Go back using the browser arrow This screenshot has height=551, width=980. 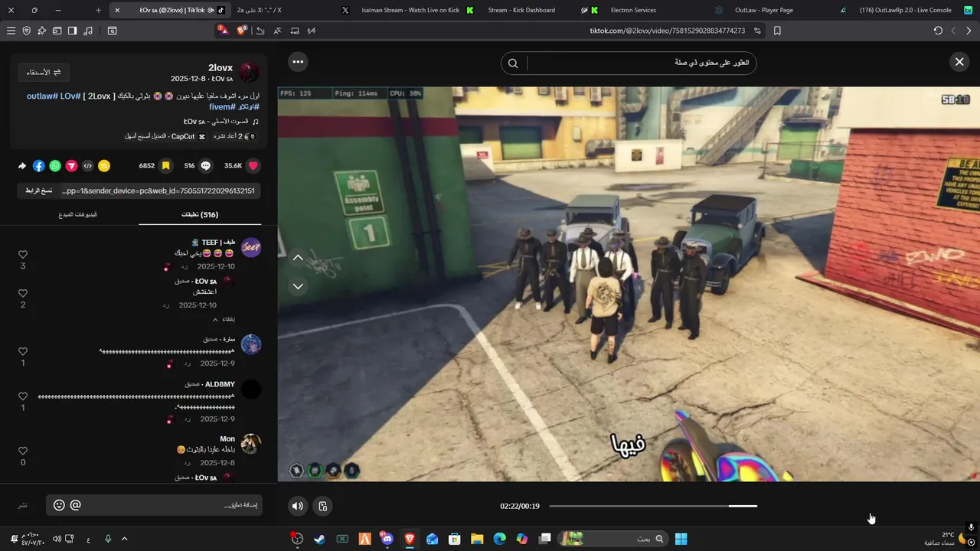coord(969,31)
